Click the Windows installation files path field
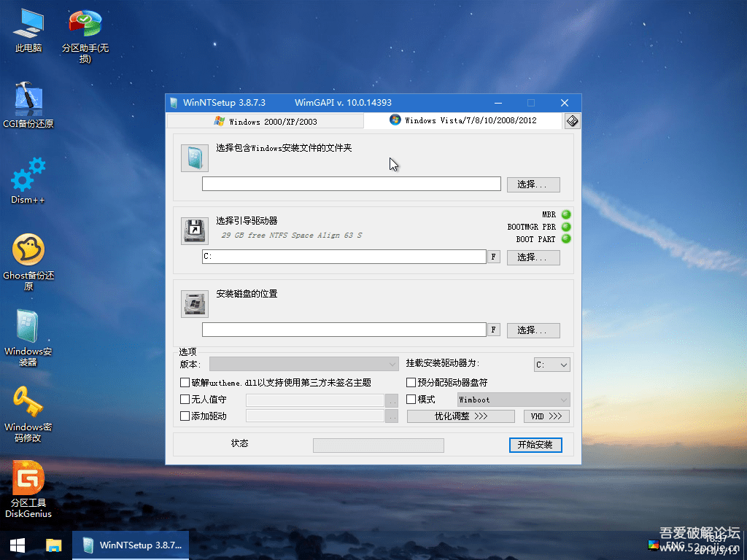 point(351,184)
